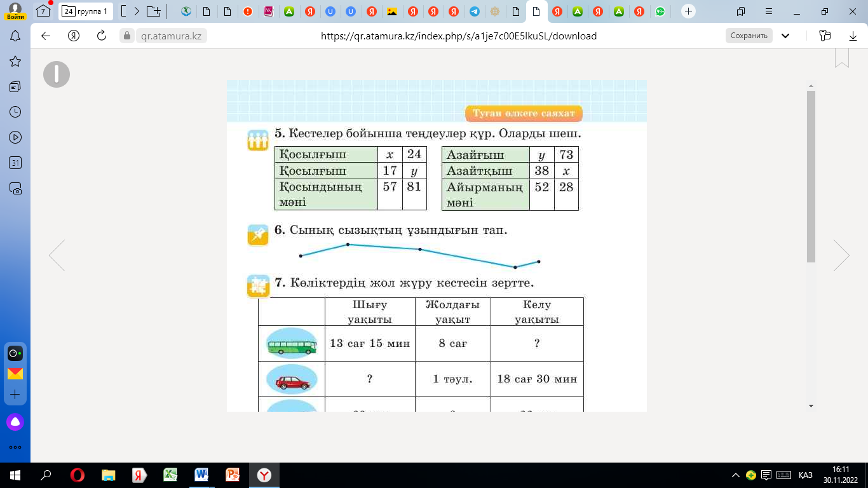
Task: Go to the previous page arrow
Action: pyautogui.click(x=57, y=256)
